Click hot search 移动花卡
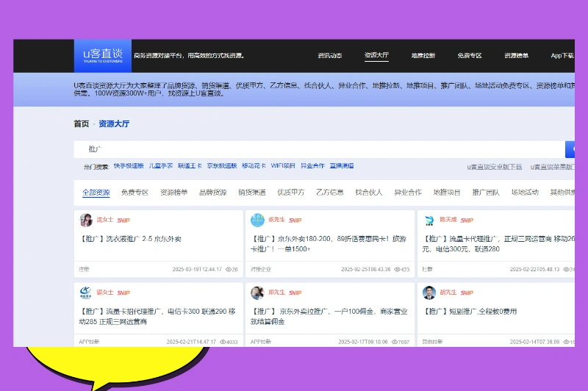Screen dimensions: 588x391 point(254,165)
